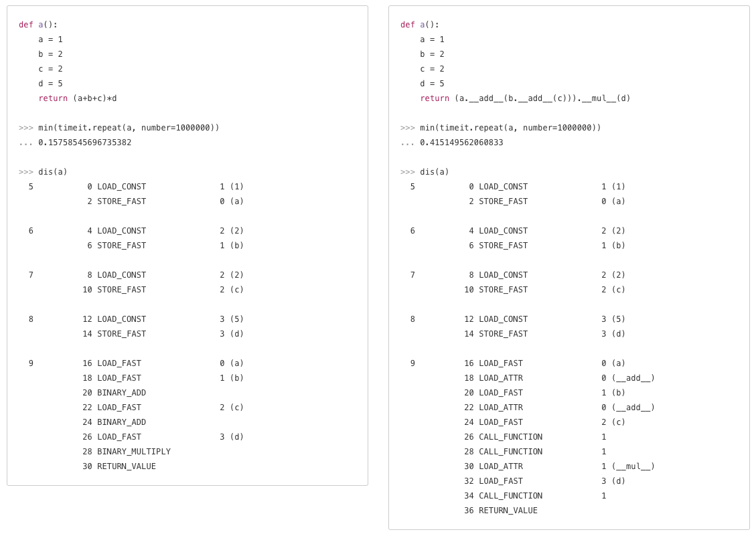The image size is (756, 536).
Task: Select the LOAD_ATTR instruction at offset 22
Action: (x=559, y=408)
